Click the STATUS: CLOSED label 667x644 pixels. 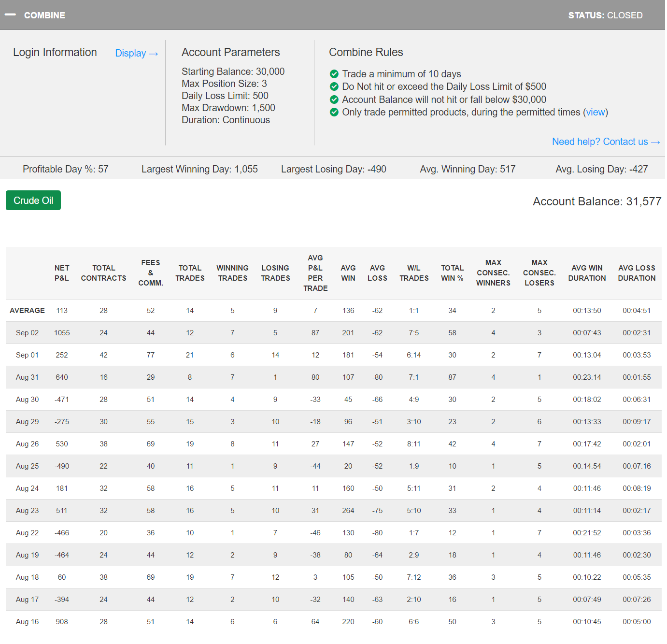[x=605, y=15]
